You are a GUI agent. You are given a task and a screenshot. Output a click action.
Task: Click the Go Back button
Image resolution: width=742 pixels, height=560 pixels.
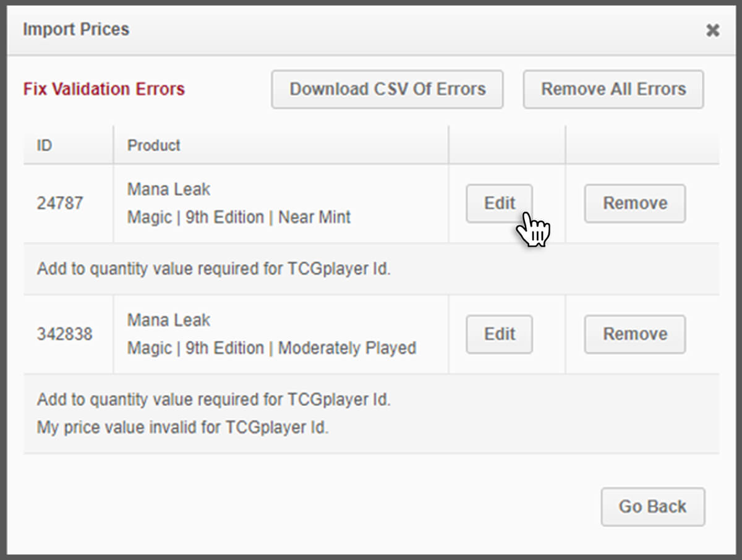point(652,506)
